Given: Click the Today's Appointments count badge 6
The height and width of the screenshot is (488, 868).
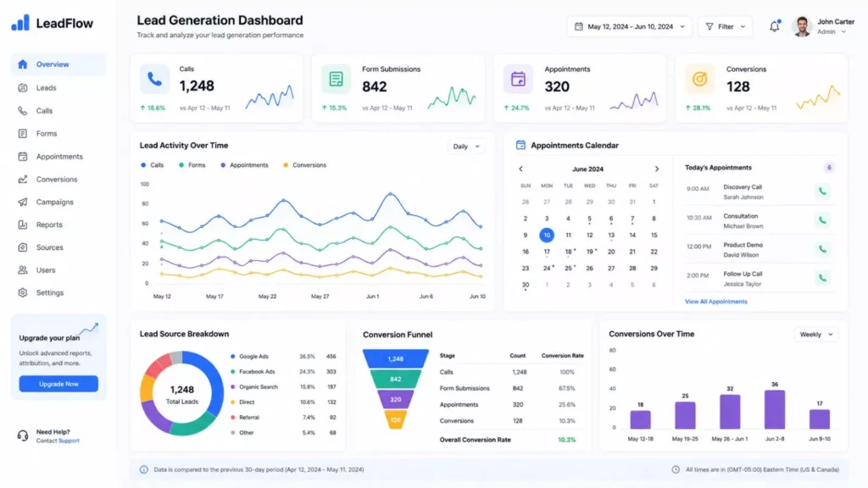Looking at the screenshot, I should pos(829,167).
